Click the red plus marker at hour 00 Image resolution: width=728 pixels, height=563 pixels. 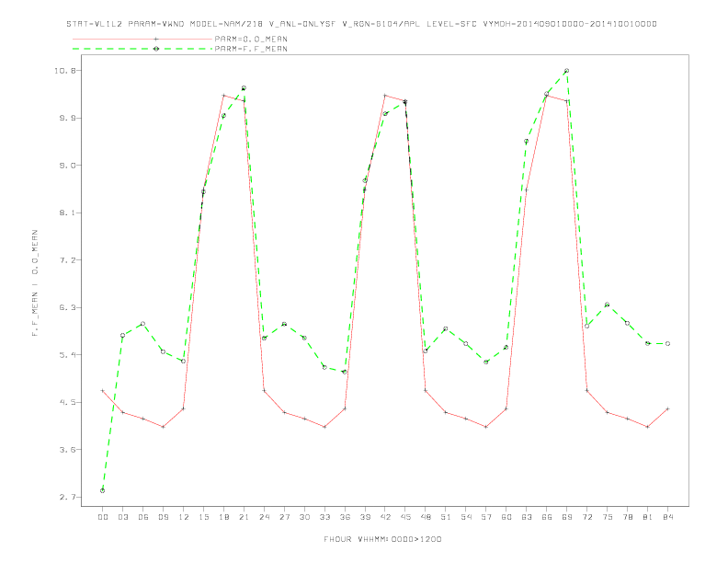click(x=102, y=391)
